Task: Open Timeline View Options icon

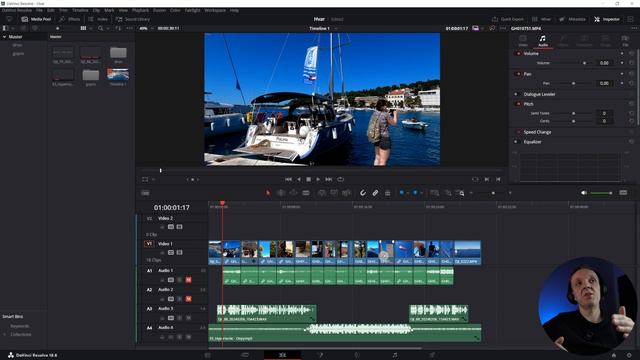Action: coord(145,193)
